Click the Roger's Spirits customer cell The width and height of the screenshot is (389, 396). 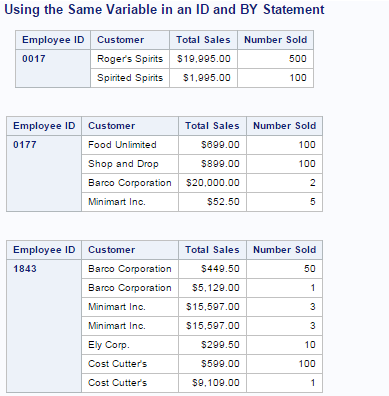tap(130, 59)
